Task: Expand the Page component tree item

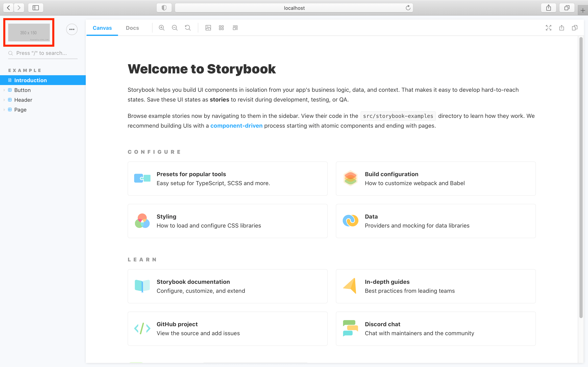Action: click(x=4, y=109)
